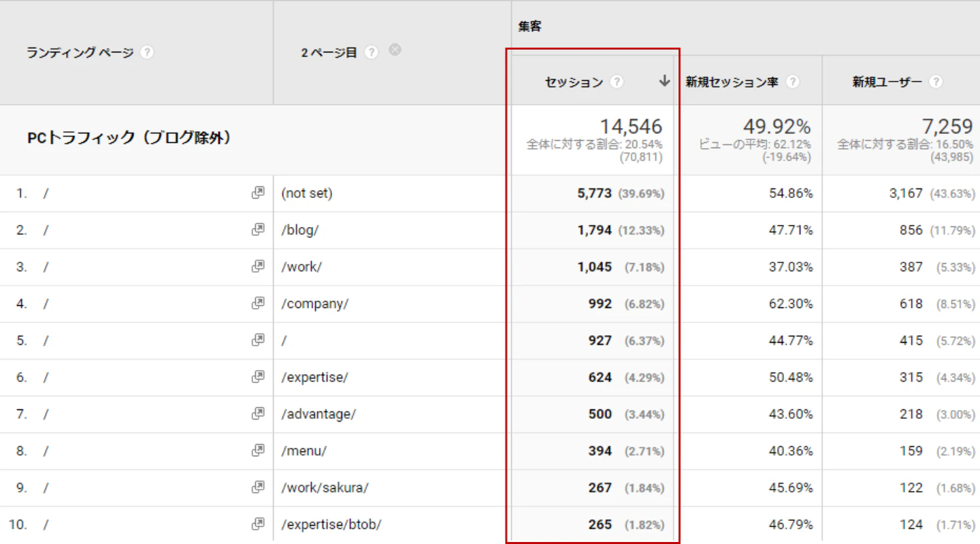The width and height of the screenshot is (980, 544).
Task: Click new session rate 54.86%
Action: pos(791,193)
